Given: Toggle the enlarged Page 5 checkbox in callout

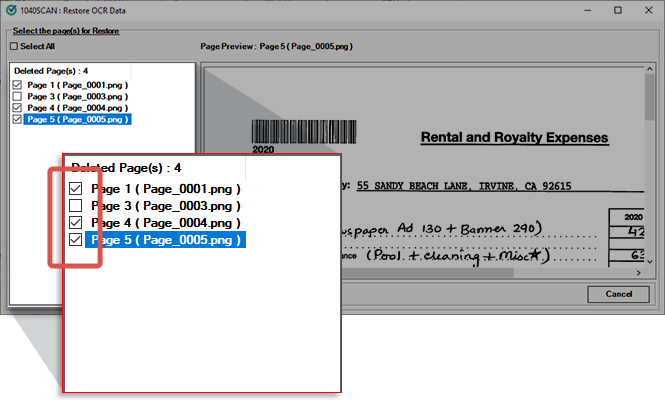Looking at the screenshot, I should point(76,240).
